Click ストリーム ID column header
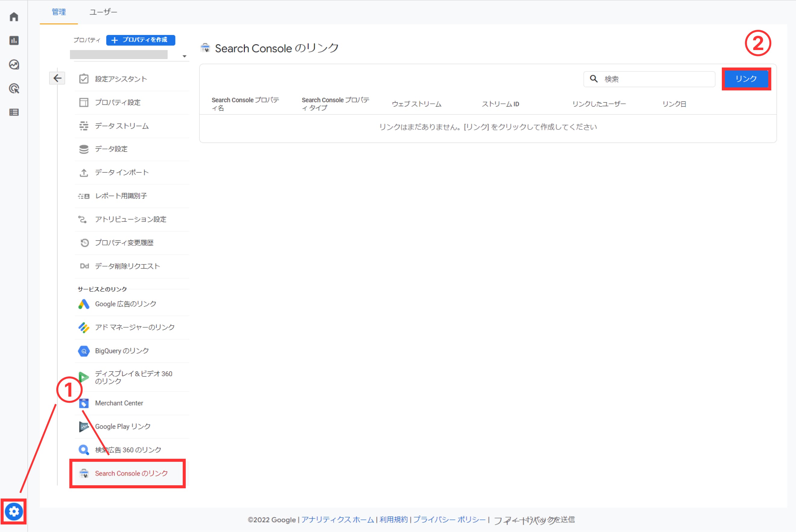The height and width of the screenshot is (532, 796). [x=501, y=104]
